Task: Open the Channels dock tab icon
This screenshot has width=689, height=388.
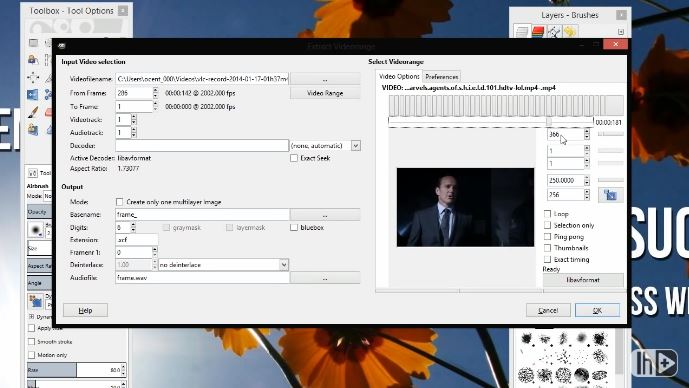Action: (538, 32)
